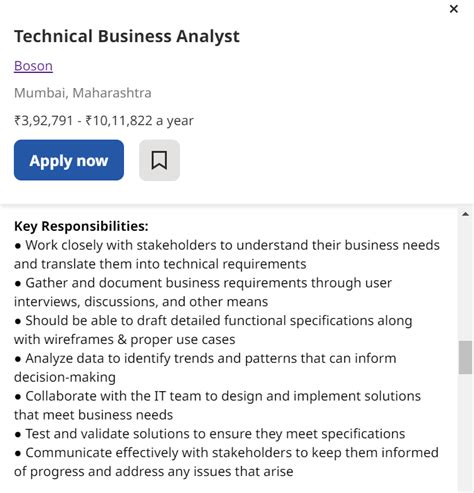
Task: Click the Mumbai, Maharashtra location text
Action: 83,93
